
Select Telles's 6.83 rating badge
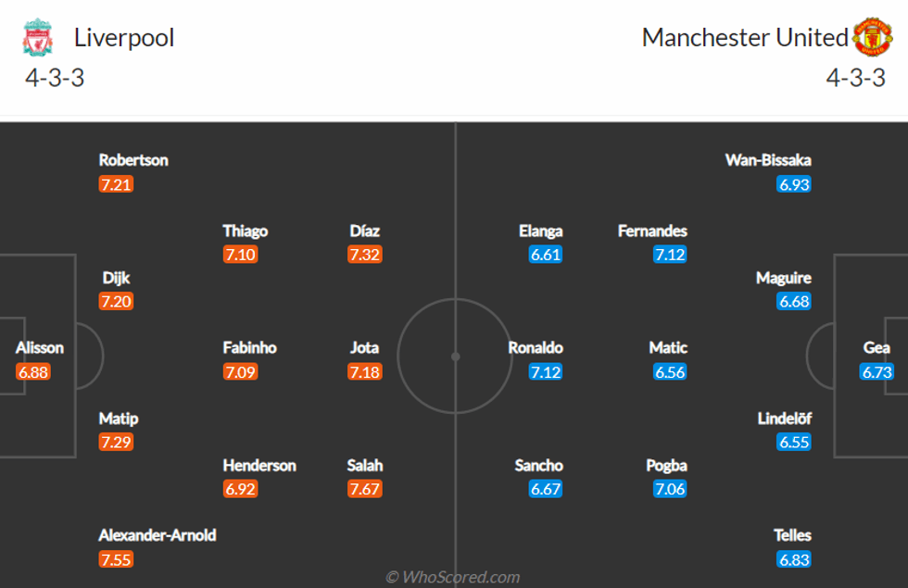794,559
